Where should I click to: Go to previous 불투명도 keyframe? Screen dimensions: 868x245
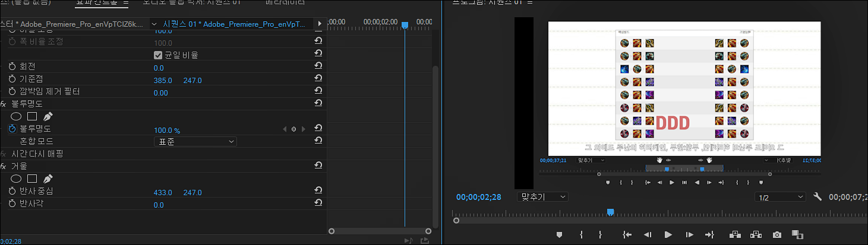coord(283,129)
